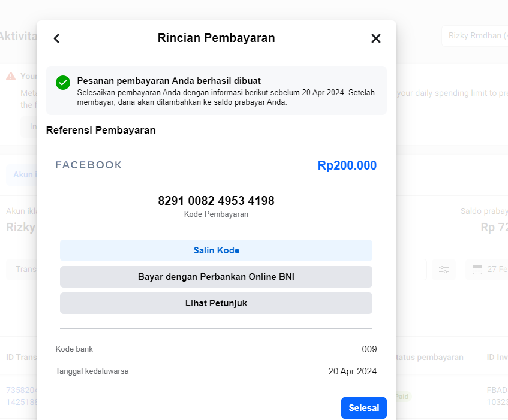Expand the Rizky Rmdhan account dropdown
The height and width of the screenshot is (420, 508).
(475, 36)
